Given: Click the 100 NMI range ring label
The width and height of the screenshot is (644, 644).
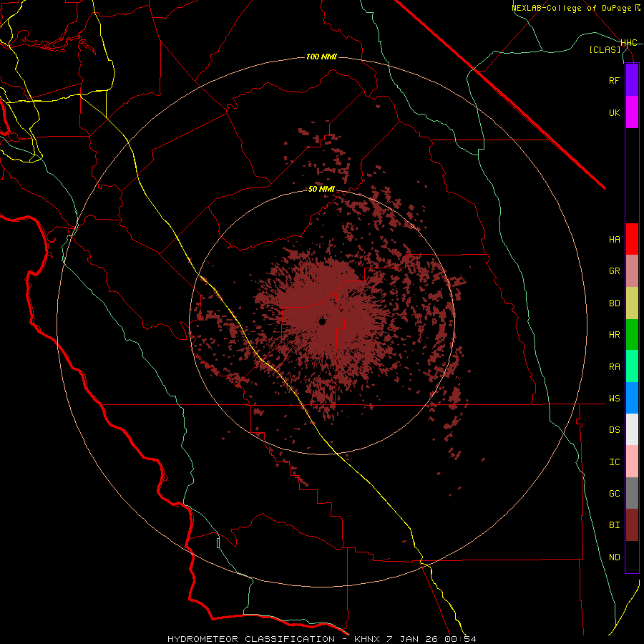Looking at the screenshot, I should [321, 57].
